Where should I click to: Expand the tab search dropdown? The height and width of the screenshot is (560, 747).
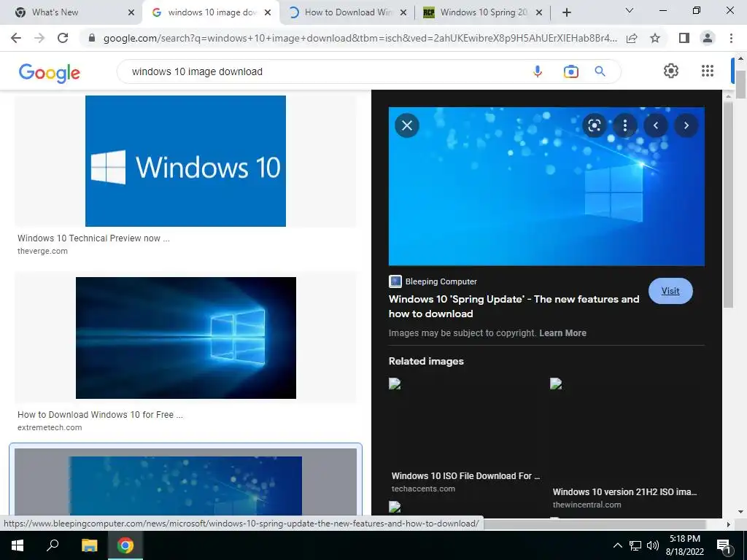(x=630, y=10)
